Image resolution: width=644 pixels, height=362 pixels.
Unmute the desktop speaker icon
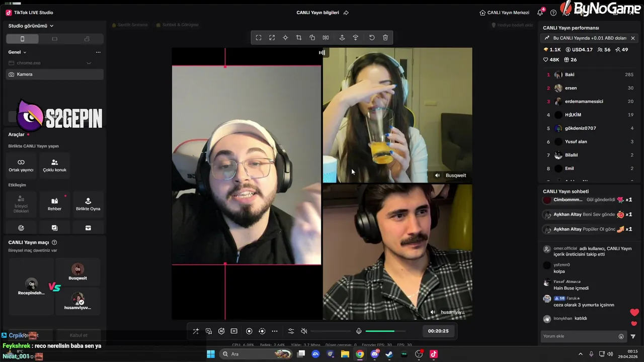point(304,331)
